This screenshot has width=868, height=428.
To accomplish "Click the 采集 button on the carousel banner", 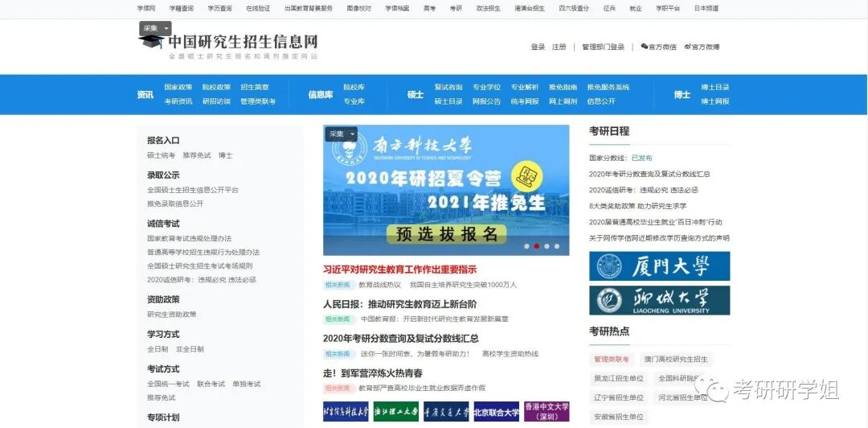I will pos(337,134).
